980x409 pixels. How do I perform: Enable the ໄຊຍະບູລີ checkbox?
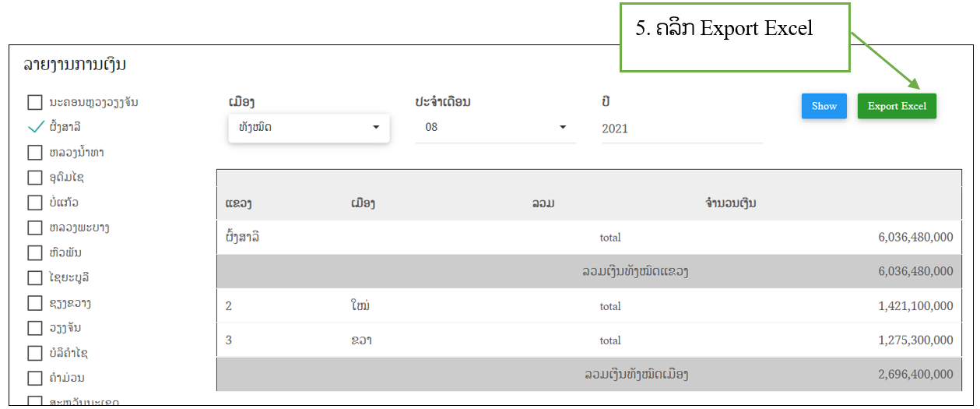(35, 277)
